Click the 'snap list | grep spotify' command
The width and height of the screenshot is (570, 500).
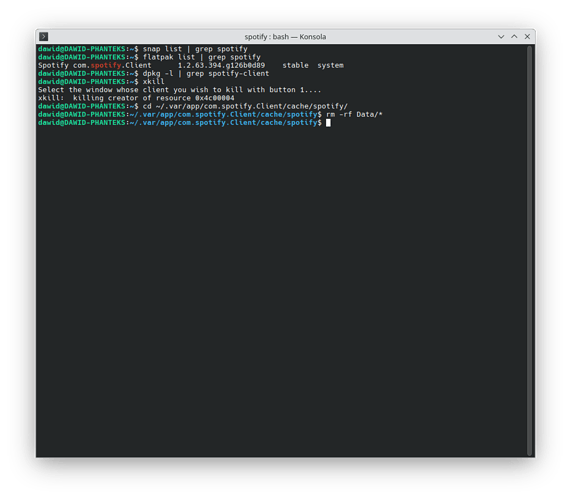click(195, 49)
